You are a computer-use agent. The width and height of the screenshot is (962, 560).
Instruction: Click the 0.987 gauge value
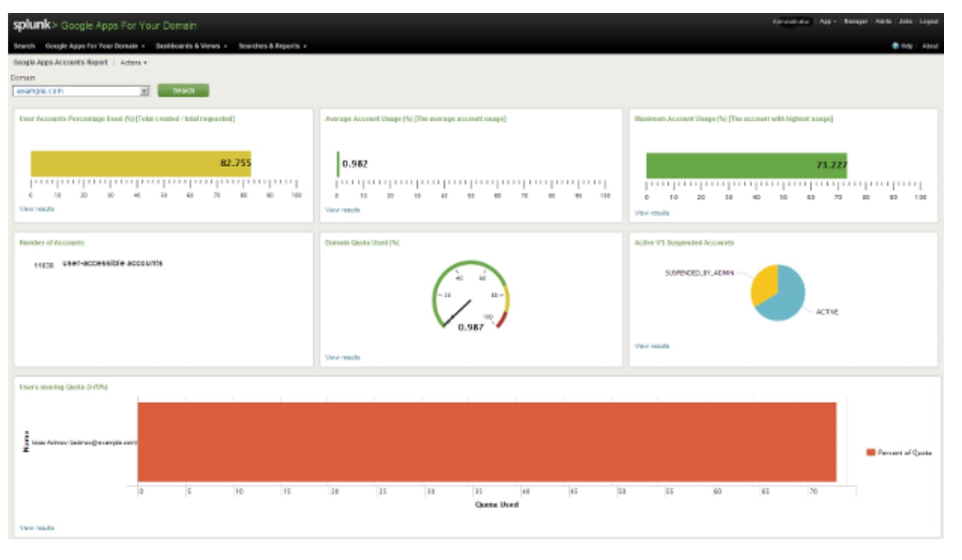tap(471, 328)
